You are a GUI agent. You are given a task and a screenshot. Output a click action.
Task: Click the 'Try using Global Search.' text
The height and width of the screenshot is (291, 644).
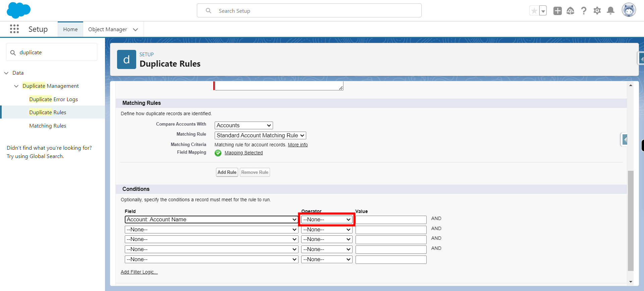35,156
